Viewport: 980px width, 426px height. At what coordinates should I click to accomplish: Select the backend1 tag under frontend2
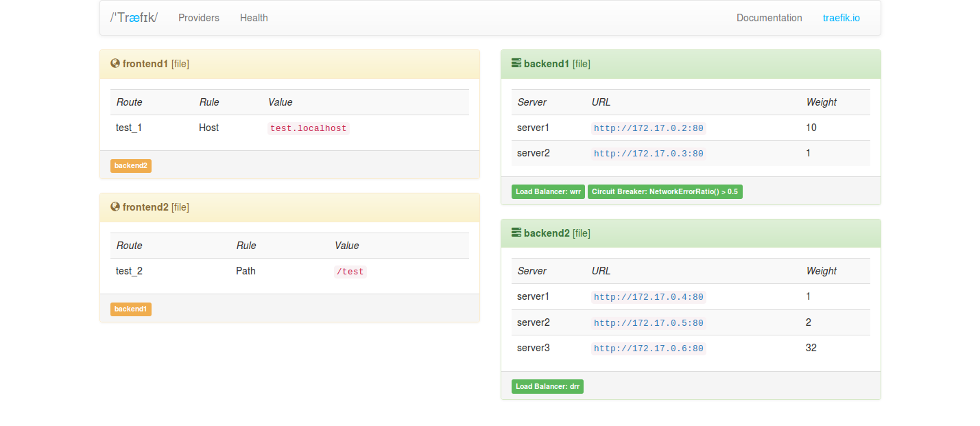[130, 309]
